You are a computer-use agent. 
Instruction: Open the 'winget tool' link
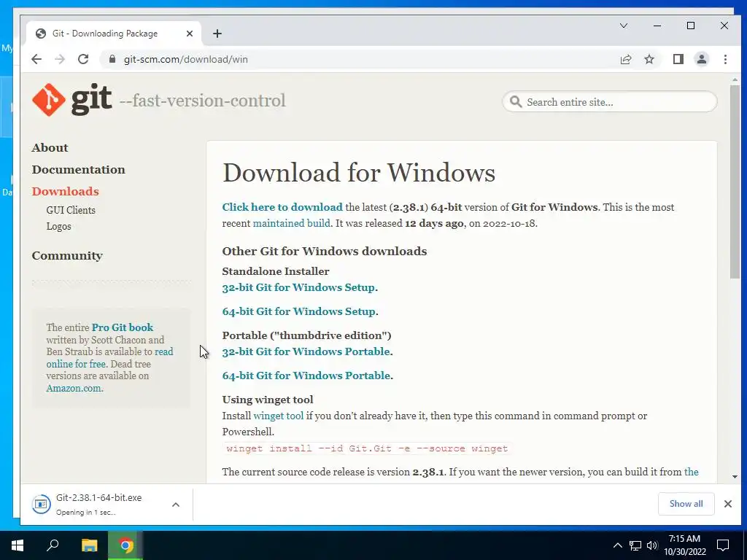(x=278, y=416)
